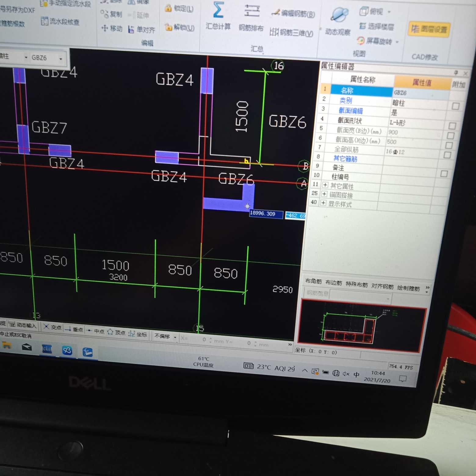This screenshot has width=476, height=476.
Task: Select the 名称 property row
Action: pyautogui.click(x=361, y=90)
